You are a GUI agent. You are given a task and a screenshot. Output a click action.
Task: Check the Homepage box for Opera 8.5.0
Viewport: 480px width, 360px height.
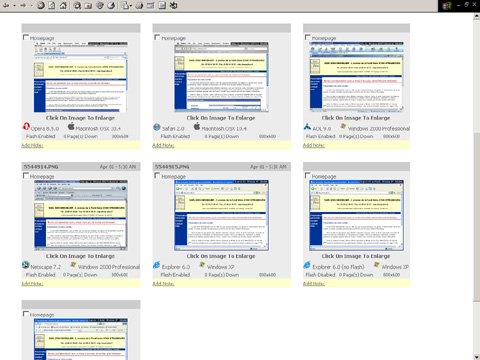pos(26,37)
